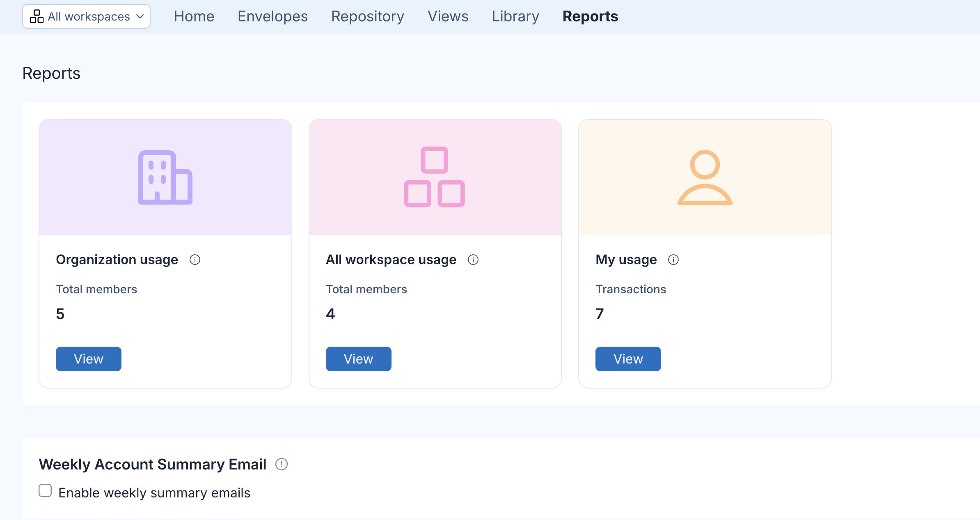
Task: View the Organization usage report
Action: click(89, 359)
